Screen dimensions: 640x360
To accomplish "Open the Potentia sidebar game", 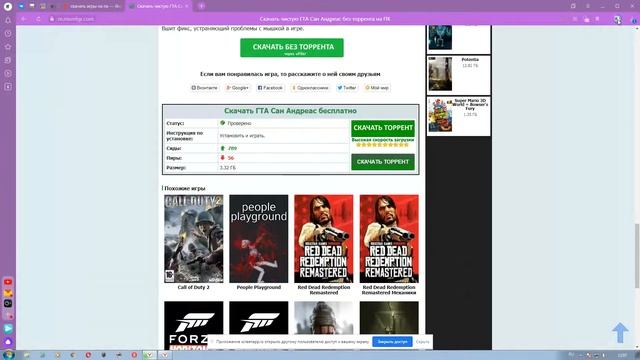I will point(459,75).
